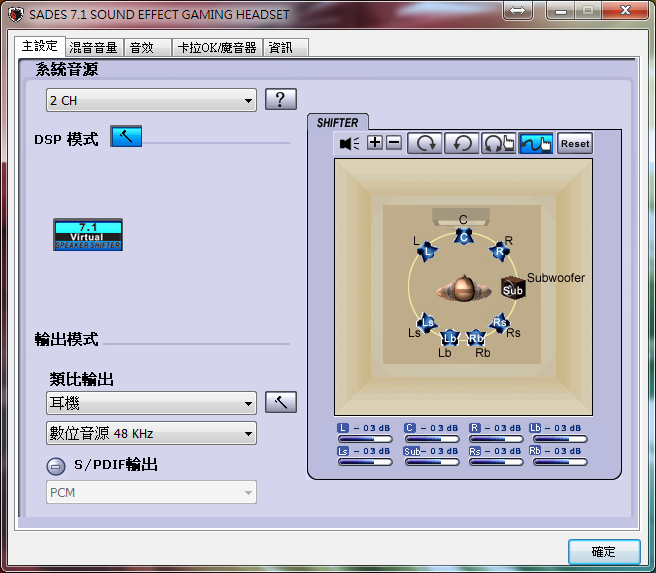The height and width of the screenshot is (573, 656).
Task: Click the Ls channel label badge
Action: [x=343, y=451]
